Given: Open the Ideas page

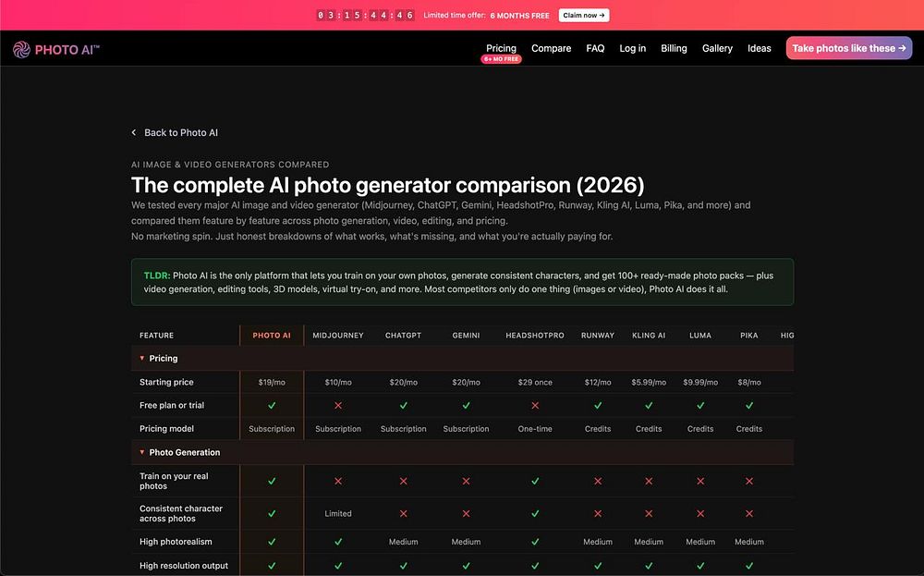Looking at the screenshot, I should pyautogui.click(x=759, y=48).
